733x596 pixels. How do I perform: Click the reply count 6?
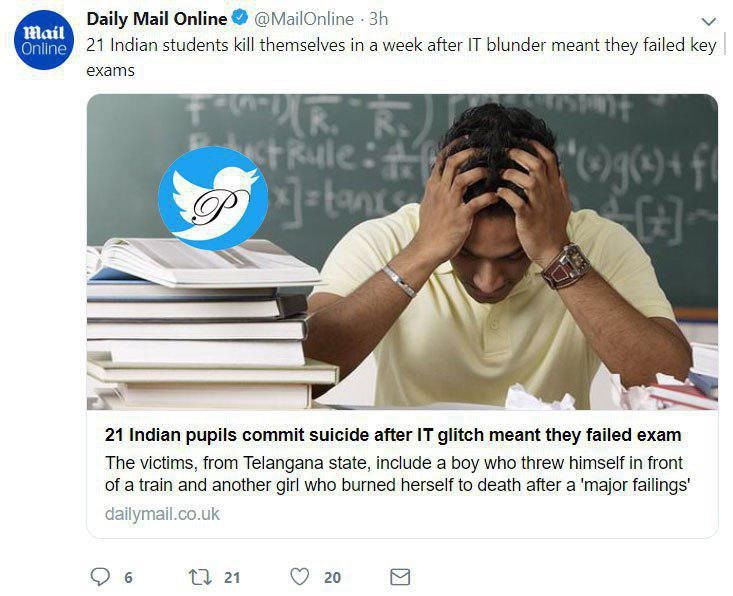tap(129, 578)
